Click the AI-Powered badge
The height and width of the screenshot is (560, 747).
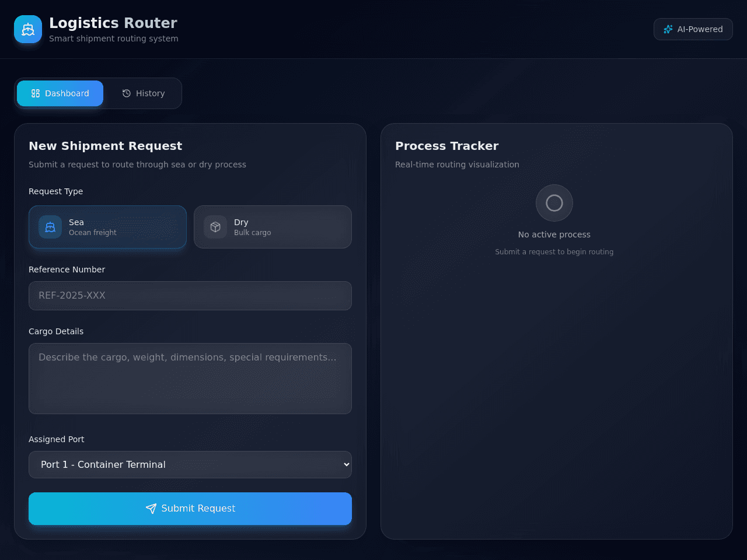coord(693,29)
